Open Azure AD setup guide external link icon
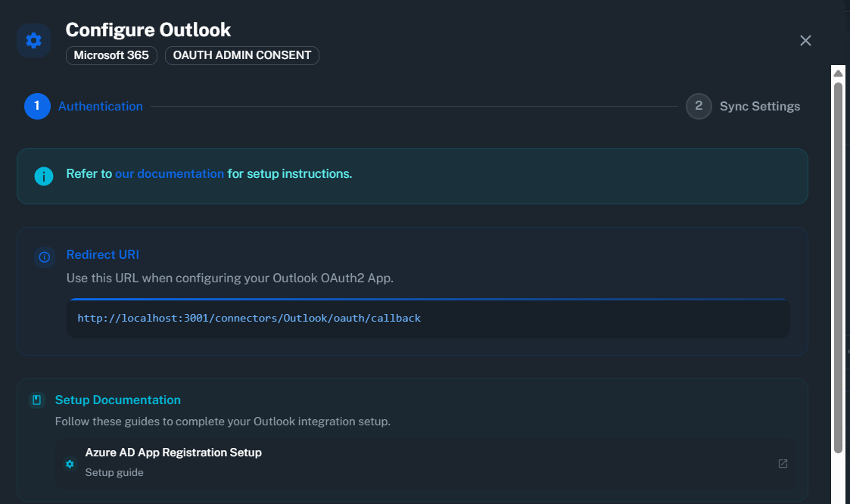850x504 pixels. tap(783, 463)
